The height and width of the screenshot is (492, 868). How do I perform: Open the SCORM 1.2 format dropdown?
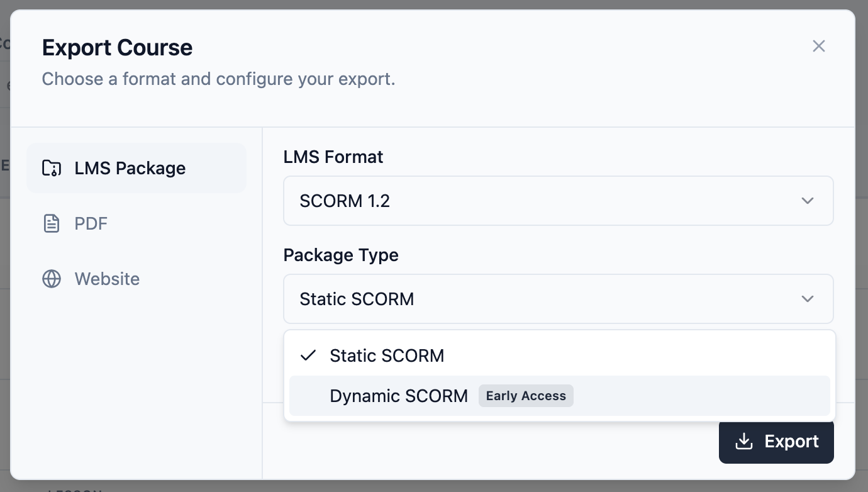[x=559, y=201]
